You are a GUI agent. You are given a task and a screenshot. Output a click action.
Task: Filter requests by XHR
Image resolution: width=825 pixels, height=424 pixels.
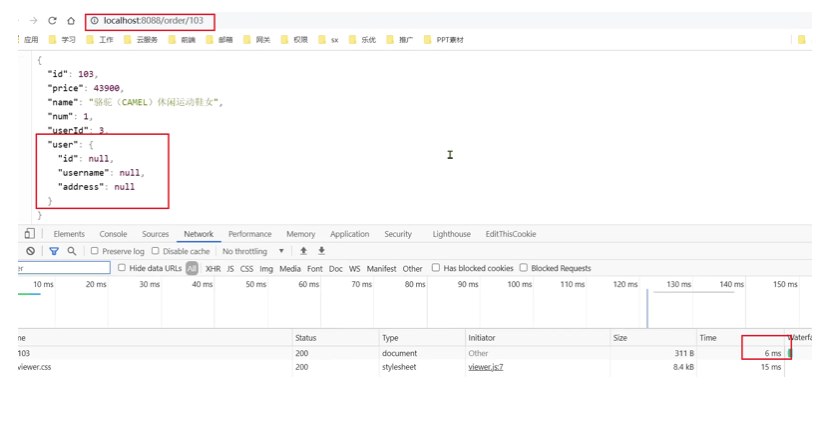click(x=213, y=268)
